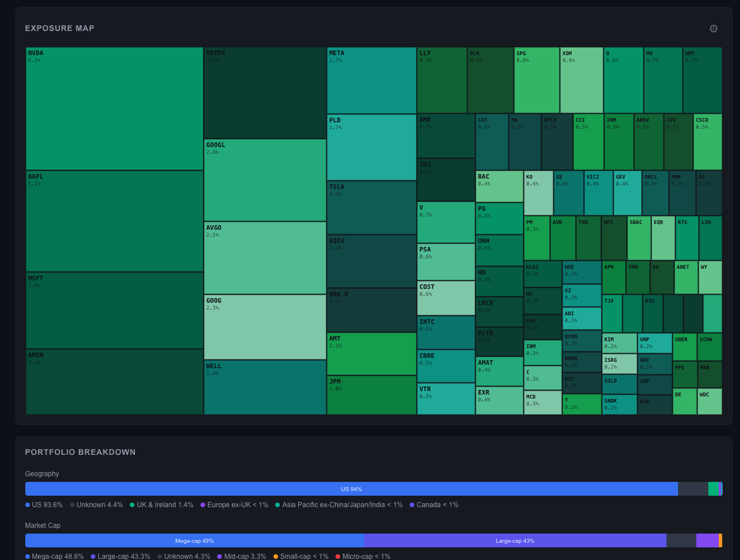Select the JPM tile
This screenshot has width=740, height=560.
(372, 395)
